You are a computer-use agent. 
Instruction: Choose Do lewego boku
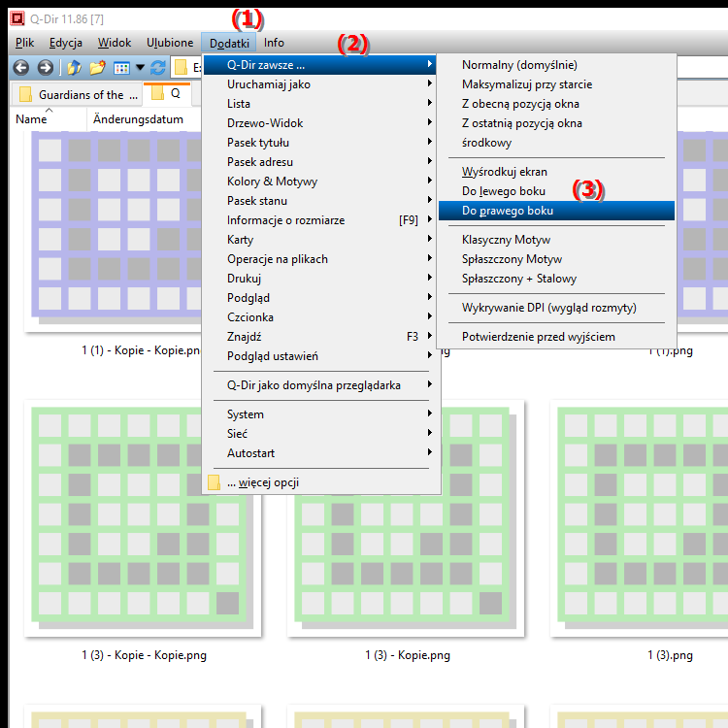pos(556,191)
